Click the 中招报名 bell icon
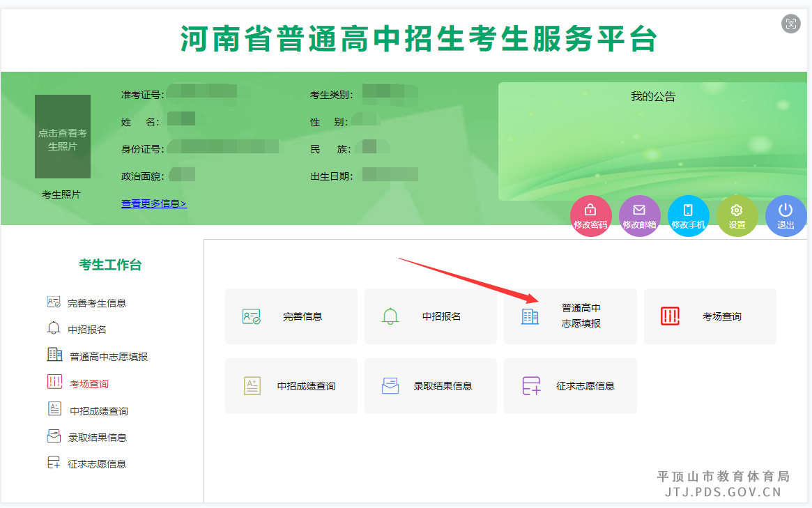The width and height of the screenshot is (812, 508). pyautogui.click(x=390, y=316)
